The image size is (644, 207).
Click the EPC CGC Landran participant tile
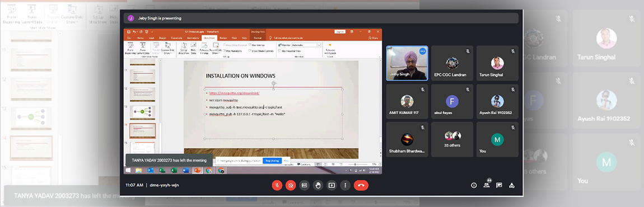click(x=452, y=63)
